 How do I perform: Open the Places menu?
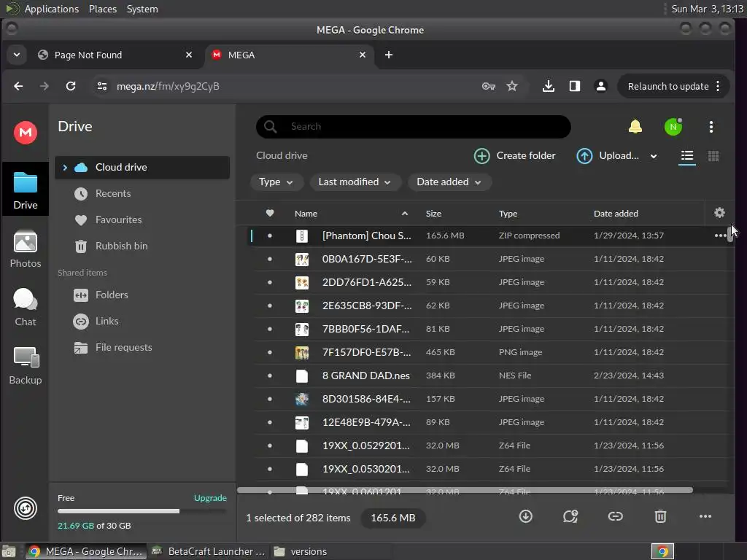coord(102,9)
